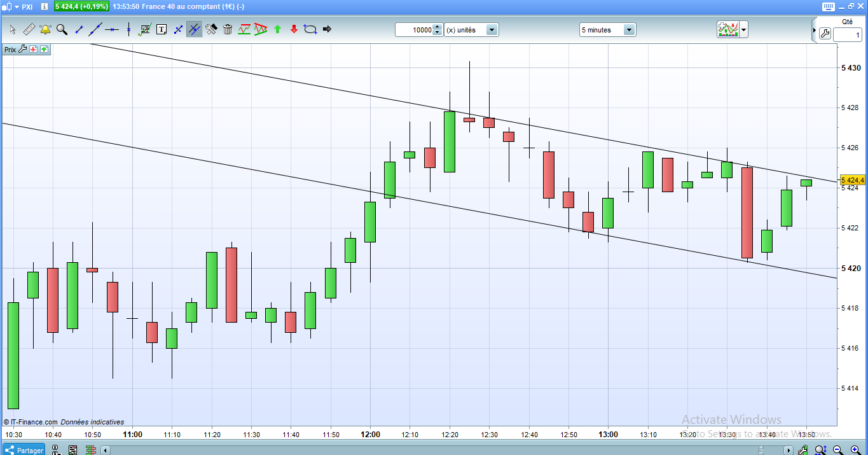Click the bottom-right chart settings icon
The height and width of the screenshot is (455, 868).
point(803,450)
